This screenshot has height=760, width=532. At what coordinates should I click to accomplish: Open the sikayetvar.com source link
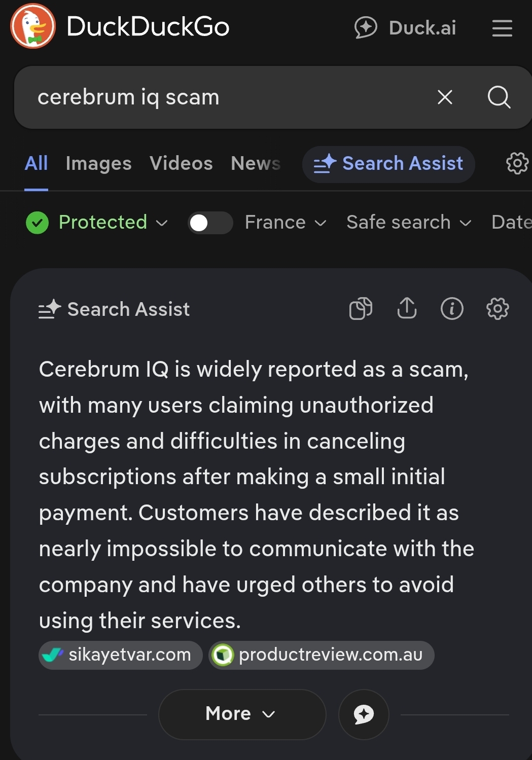pos(120,655)
